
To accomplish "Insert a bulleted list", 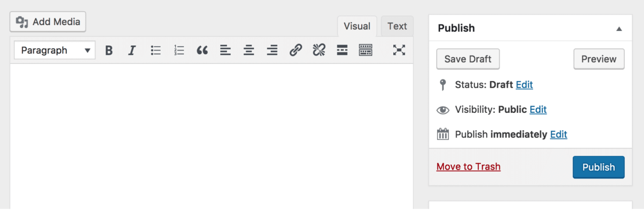I will (x=155, y=50).
